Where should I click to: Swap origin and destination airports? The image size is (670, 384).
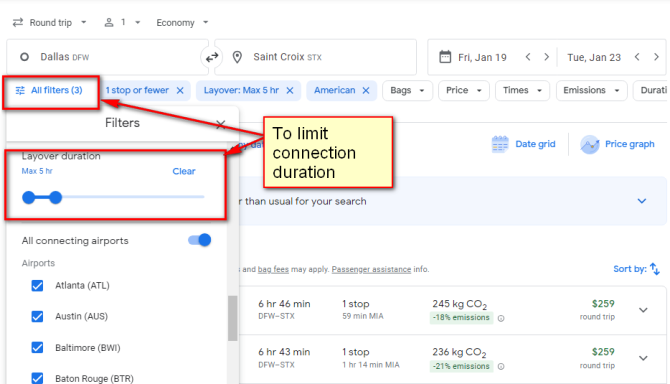tap(212, 57)
